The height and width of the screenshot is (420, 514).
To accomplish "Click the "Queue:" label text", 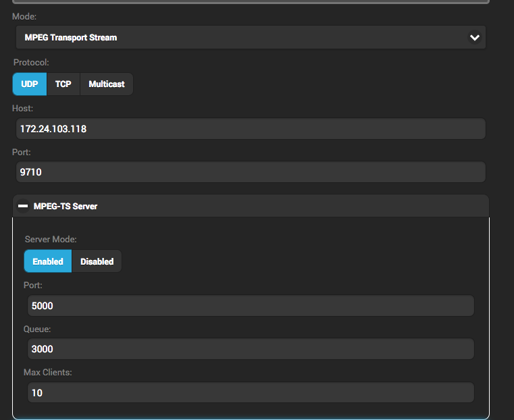I will 38,329.
